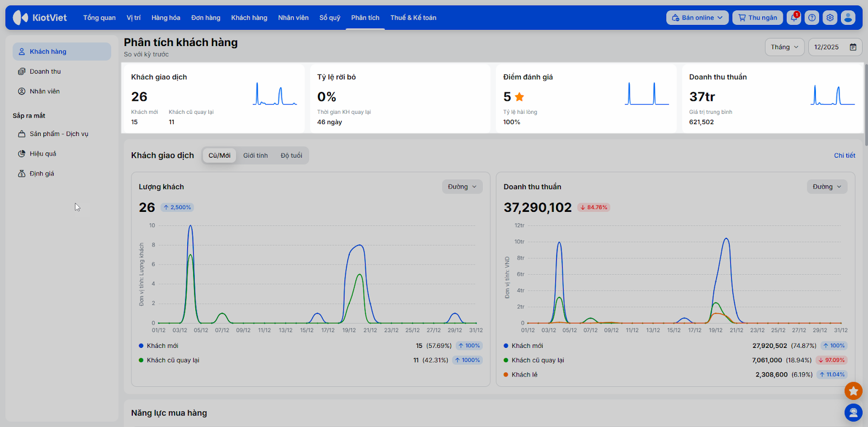The width and height of the screenshot is (868, 427).
Task: Toggle the Khách lẻ orange legend dot
Action: tap(506, 374)
